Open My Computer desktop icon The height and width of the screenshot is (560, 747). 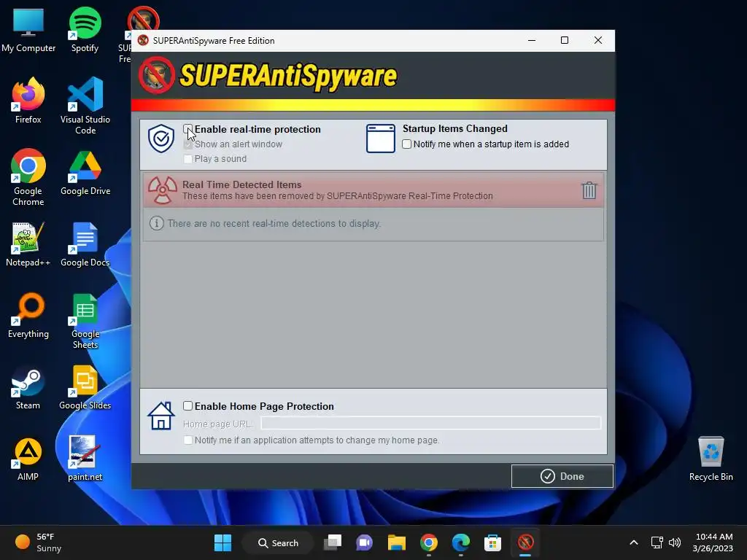point(28,30)
